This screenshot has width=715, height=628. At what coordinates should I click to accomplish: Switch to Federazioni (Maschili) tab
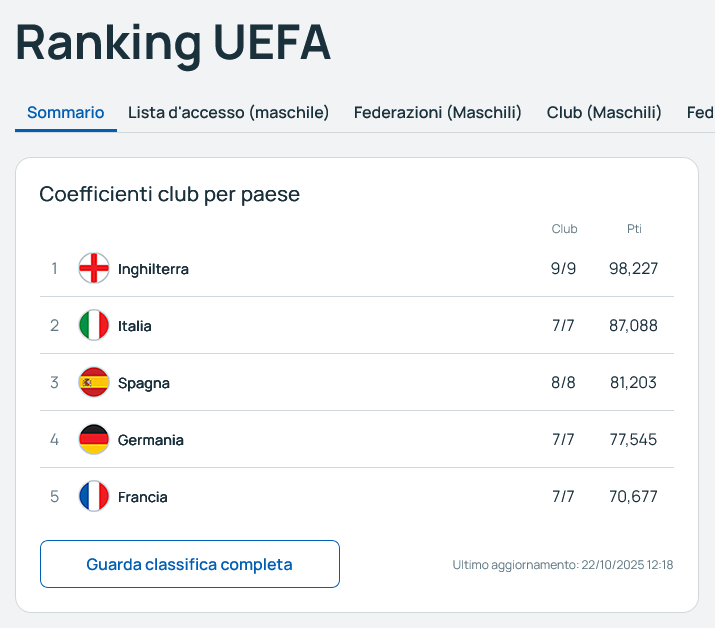438,112
